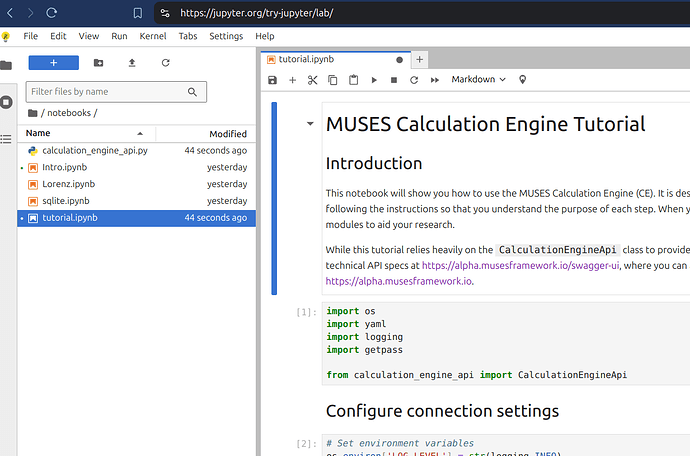690x456 pixels.
Task: Click the first code cell with imports
Action: 506,343
